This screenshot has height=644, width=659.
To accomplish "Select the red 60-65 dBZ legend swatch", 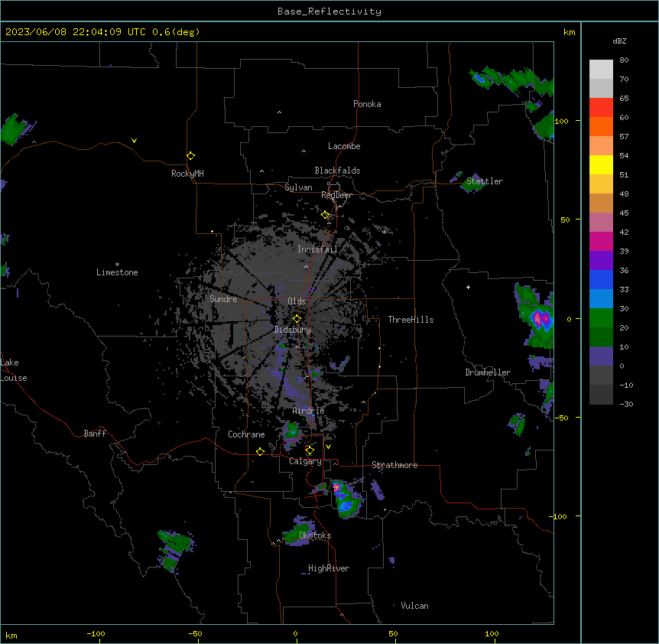I will (x=601, y=107).
